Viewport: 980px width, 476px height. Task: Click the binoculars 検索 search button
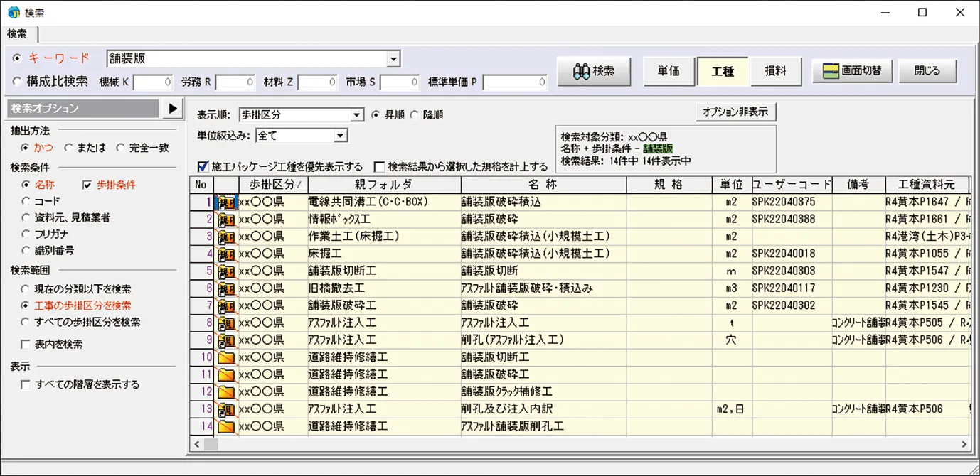pyautogui.click(x=595, y=71)
